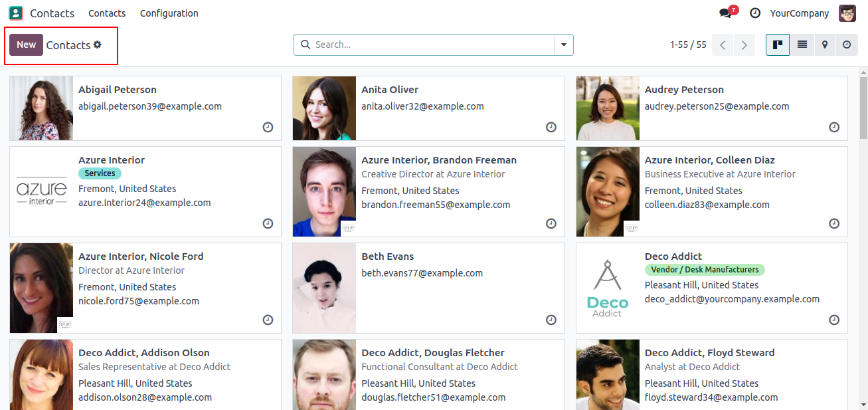
Task: Click the search magnifier icon
Action: click(x=305, y=45)
